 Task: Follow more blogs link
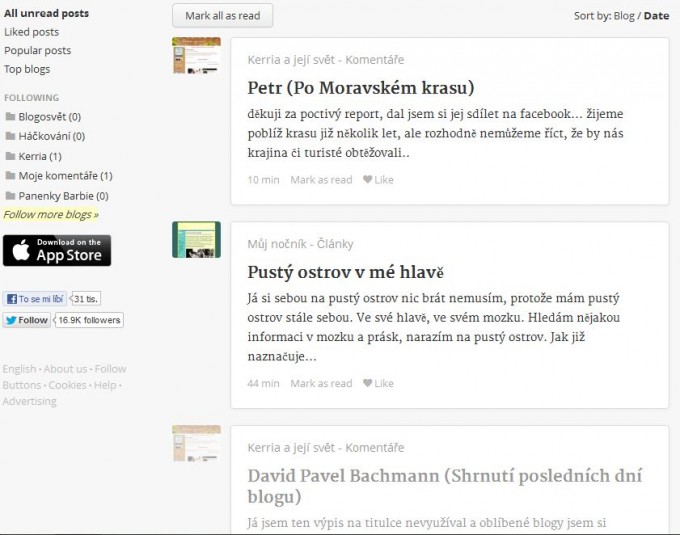[51, 214]
